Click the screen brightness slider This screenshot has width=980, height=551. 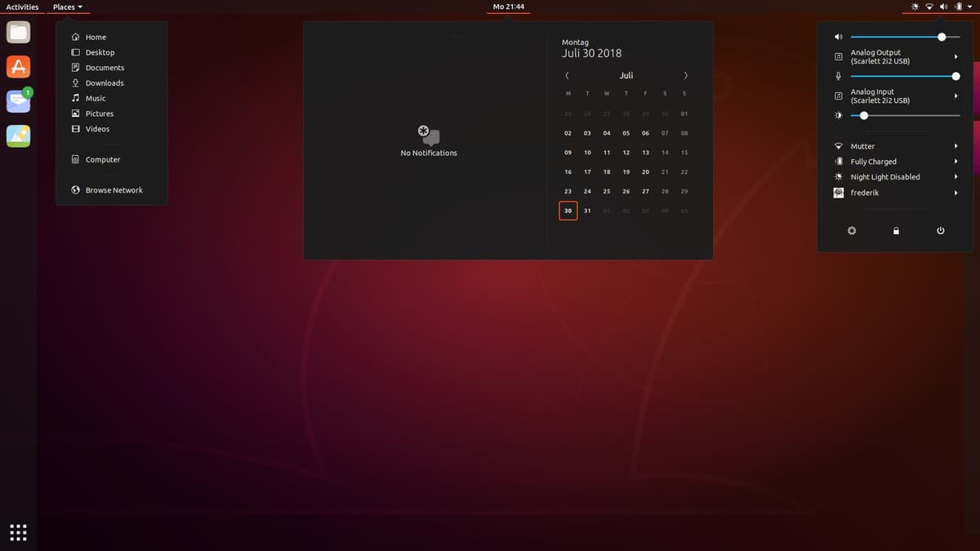point(905,116)
